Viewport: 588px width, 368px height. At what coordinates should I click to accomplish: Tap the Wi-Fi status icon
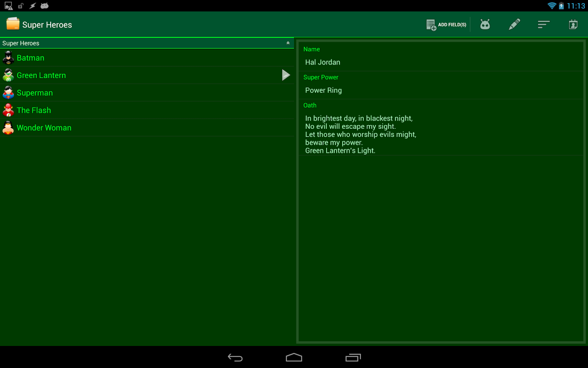[552, 6]
